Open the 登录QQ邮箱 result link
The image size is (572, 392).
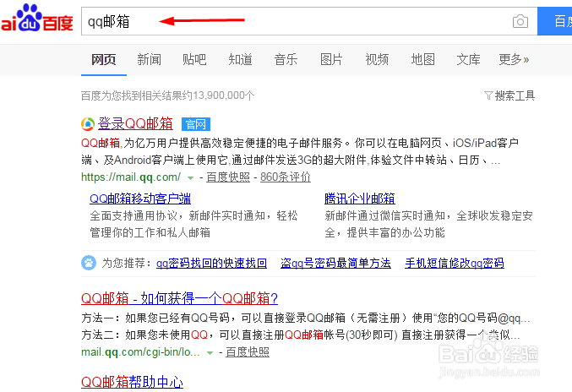(x=135, y=124)
